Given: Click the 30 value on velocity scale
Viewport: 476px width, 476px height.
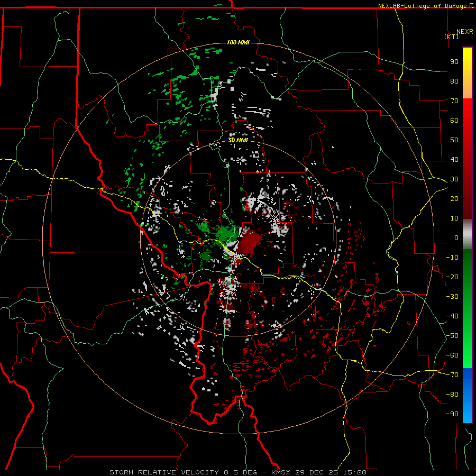Looking at the screenshot, I should tap(454, 179).
